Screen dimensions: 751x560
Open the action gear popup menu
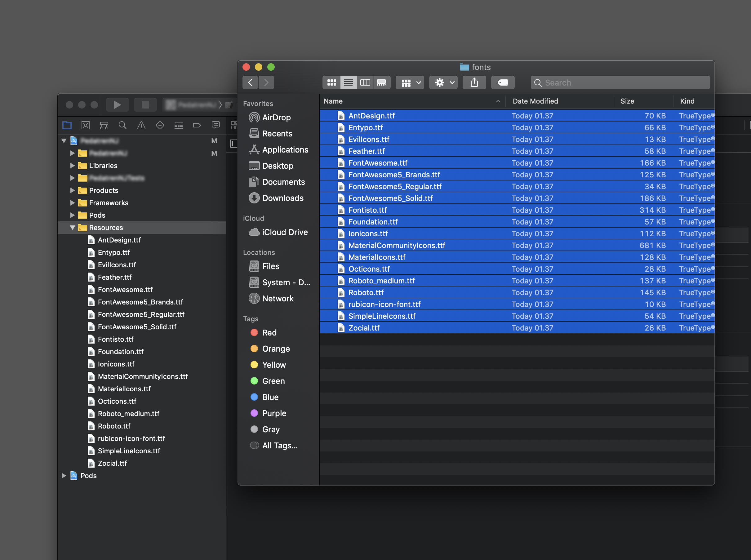point(443,82)
